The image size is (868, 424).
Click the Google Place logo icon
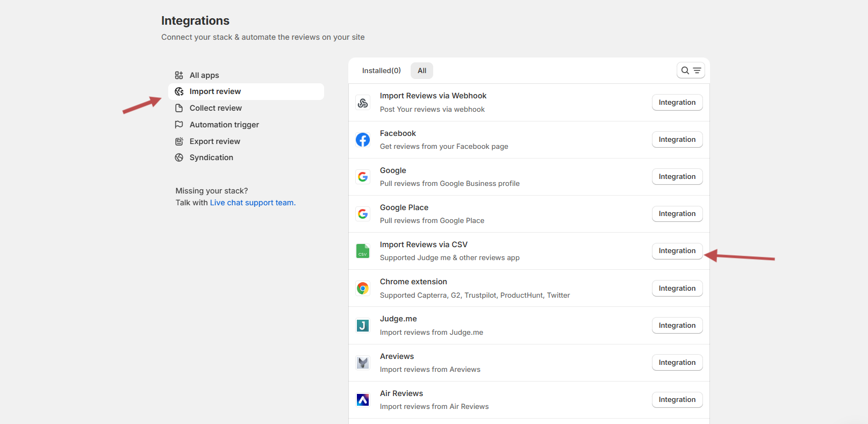point(363,214)
